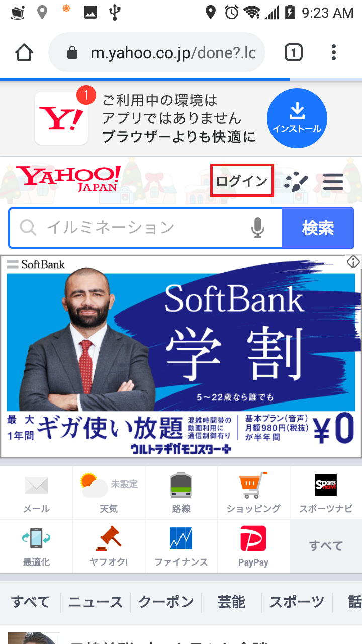Tap the Chrome home icon
Screen dimensions: 362x644
click(x=24, y=53)
